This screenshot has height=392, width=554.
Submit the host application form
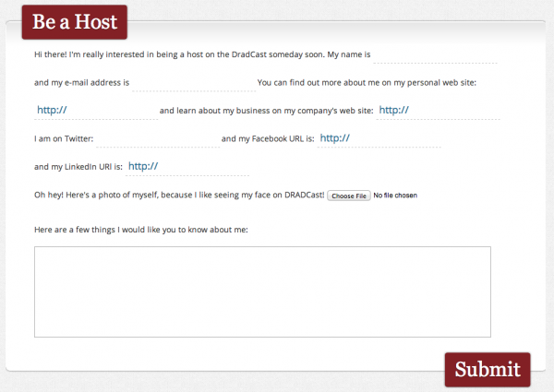click(488, 370)
